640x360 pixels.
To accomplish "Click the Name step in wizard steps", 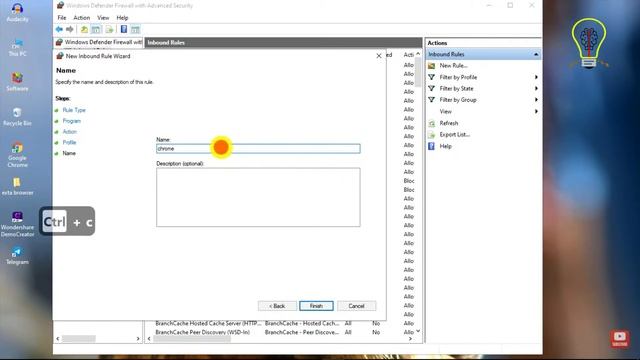I will [x=69, y=153].
